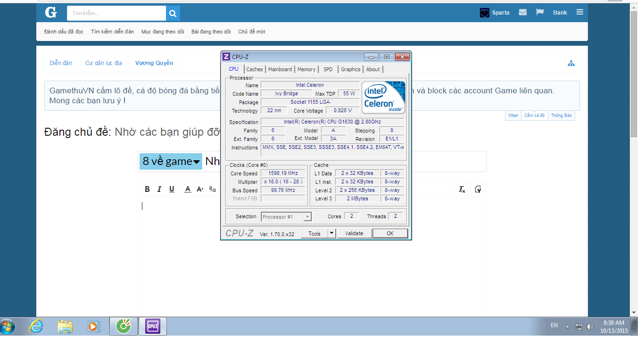Click the 'Ivy Bridge' code name field
The image size is (644, 362).
pyautogui.click(x=287, y=93)
